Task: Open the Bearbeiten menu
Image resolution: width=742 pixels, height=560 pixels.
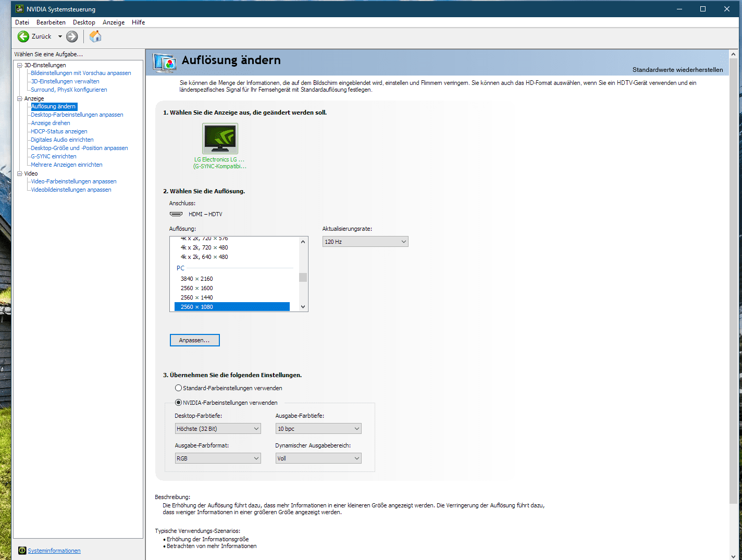Action: [51, 22]
